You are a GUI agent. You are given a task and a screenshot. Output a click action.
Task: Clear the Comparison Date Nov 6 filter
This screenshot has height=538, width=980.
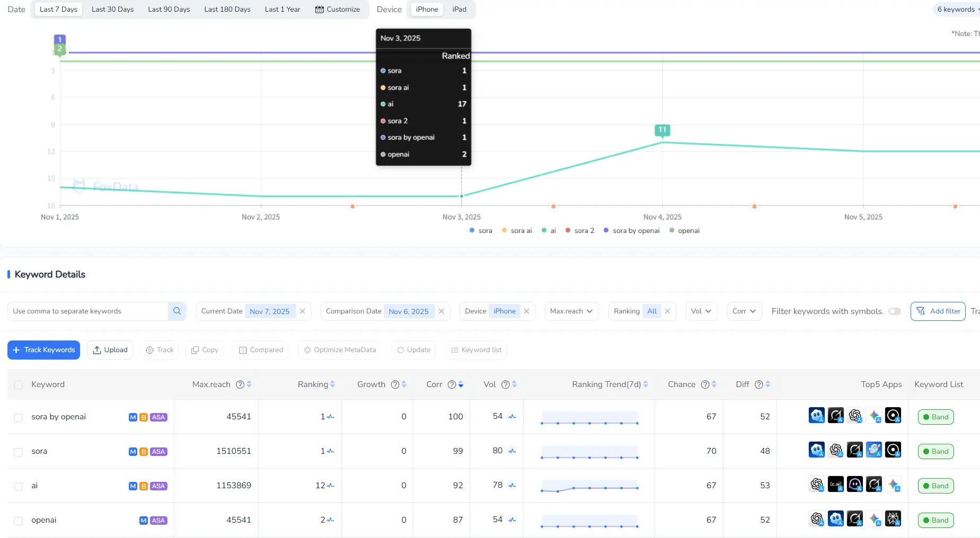click(x=441, y=311)
